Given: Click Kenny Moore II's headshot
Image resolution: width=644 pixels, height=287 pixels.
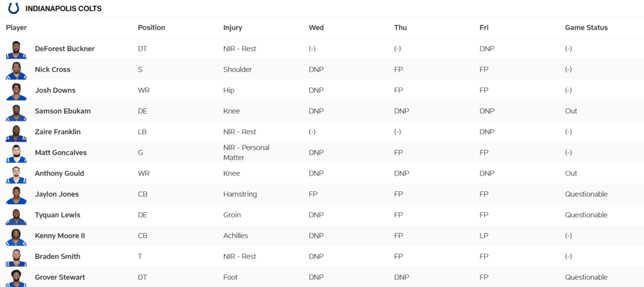Looking at the screenshot, I should click(x=16, y=236).
